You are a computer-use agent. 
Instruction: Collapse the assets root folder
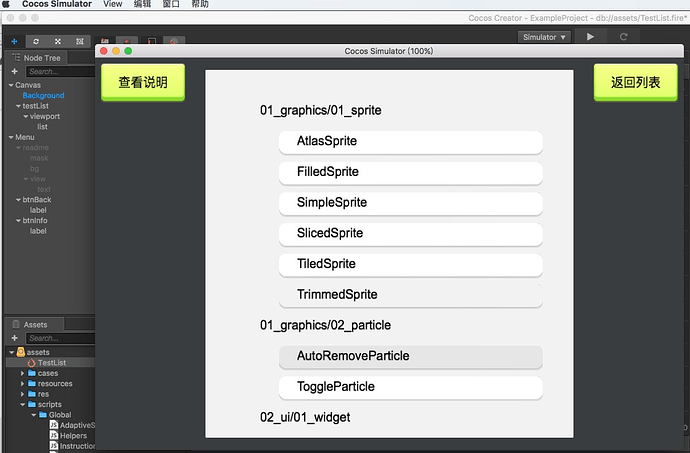tap(11, 352)
